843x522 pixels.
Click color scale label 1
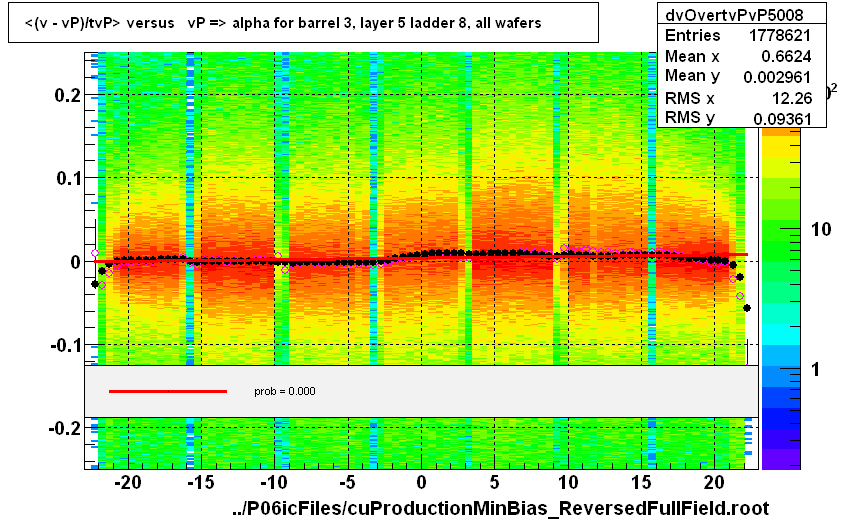tap(816, 369)
